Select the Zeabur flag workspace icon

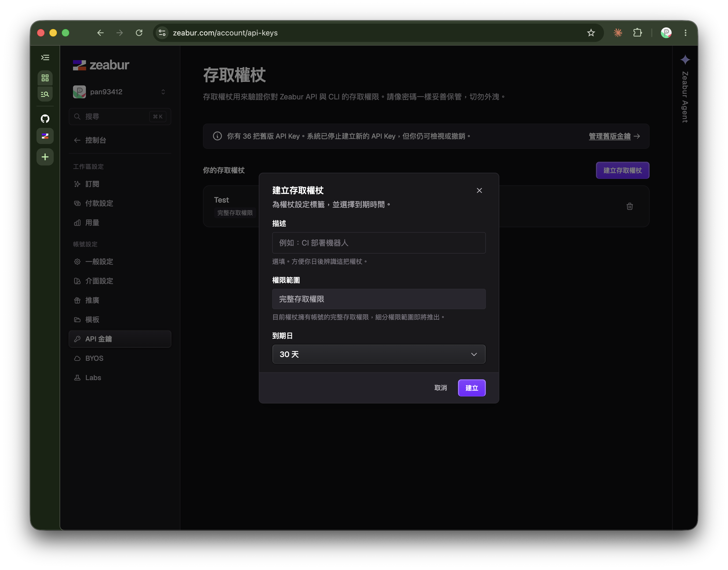(45, 136)
